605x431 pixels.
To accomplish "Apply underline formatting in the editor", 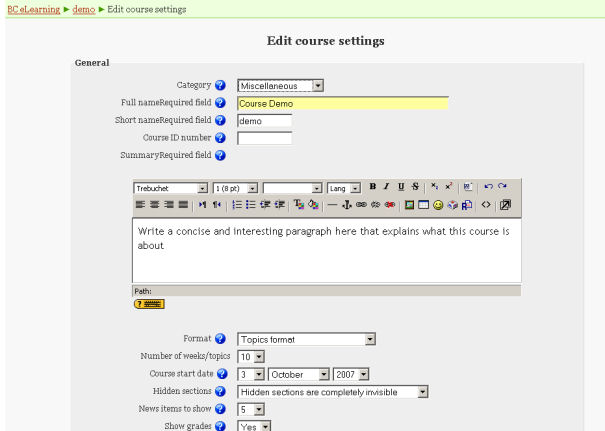I will 400,187.
